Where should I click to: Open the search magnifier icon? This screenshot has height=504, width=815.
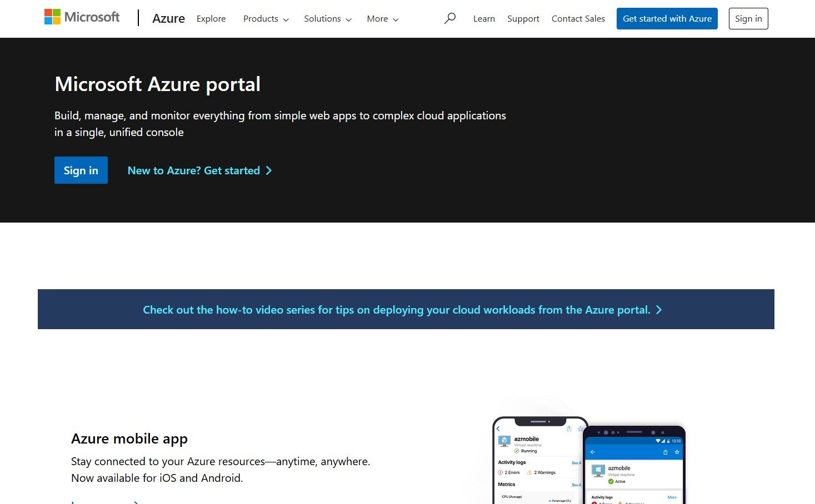point(450,18)
